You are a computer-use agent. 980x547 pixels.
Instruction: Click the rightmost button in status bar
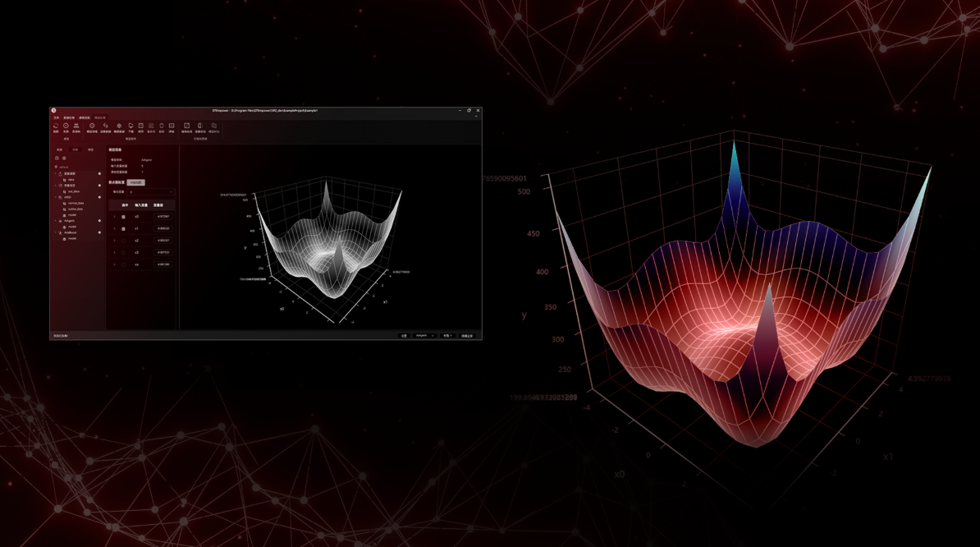[467, 336]
